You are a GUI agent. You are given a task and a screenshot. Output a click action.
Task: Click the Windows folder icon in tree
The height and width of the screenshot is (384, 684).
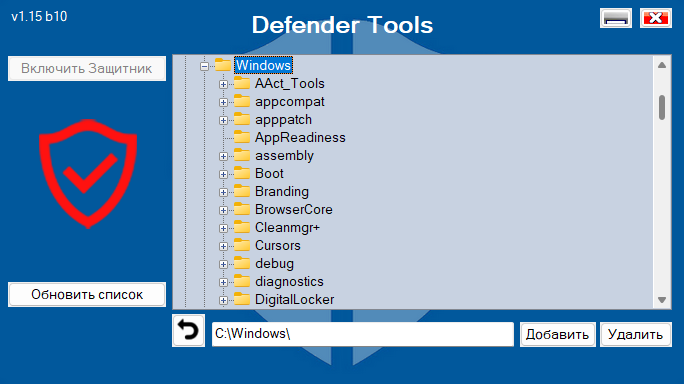point(223,65)
